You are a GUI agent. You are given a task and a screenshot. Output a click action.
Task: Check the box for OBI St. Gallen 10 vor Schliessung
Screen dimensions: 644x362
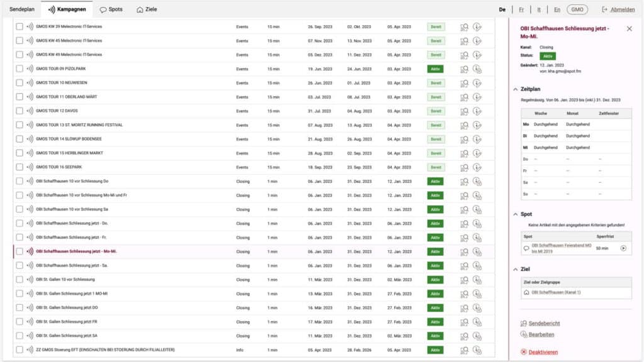coord(19,280)
